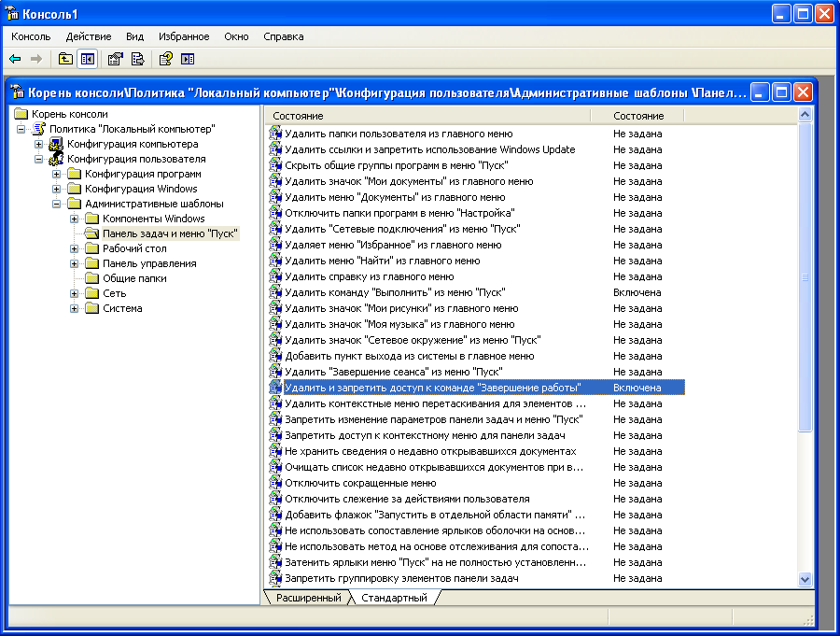Open the Справка menu
The height and width of the screenshot is (636, 840).
[x=284, y=36]
